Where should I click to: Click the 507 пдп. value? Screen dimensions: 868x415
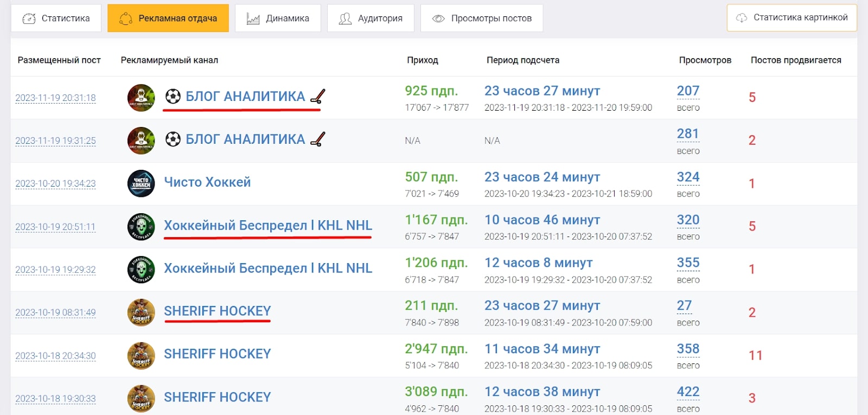click(431, 177)
